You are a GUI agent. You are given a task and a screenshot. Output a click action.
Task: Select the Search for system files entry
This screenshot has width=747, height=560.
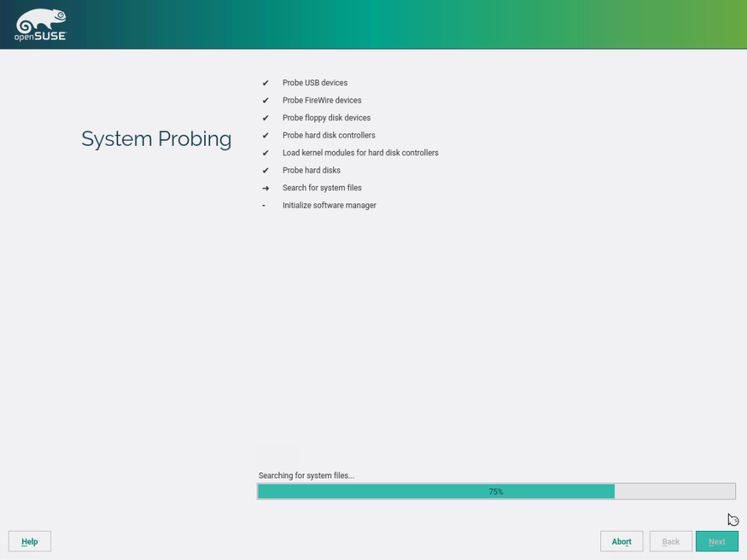coord(322,187)
